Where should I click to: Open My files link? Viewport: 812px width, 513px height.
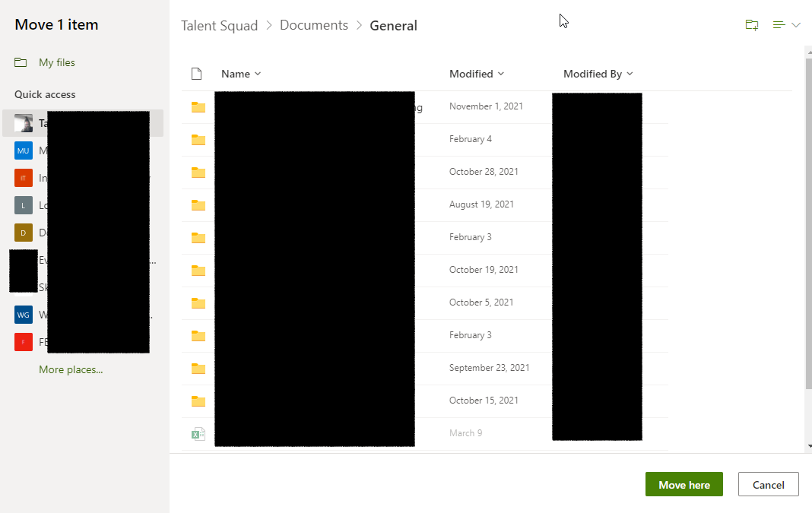tap(57, 62)
